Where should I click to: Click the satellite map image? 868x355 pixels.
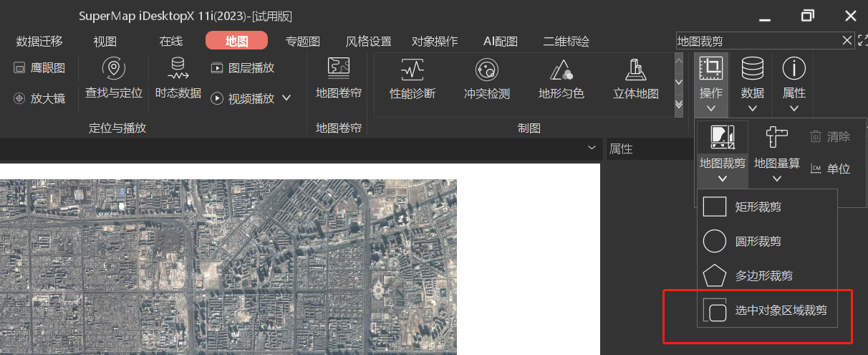(228, 267)
